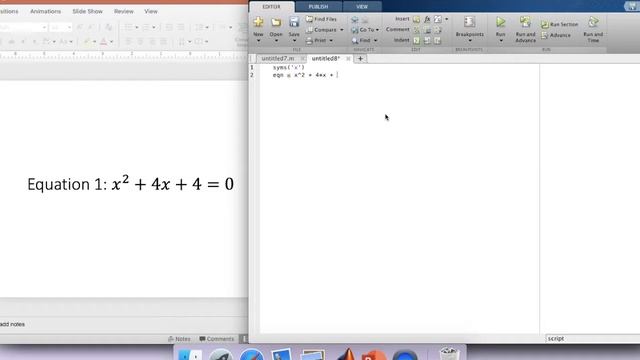The height and width of the screenshot is (360, 640).
Task: Switch to the PUBLISH tab
Action: coord(318,7)
